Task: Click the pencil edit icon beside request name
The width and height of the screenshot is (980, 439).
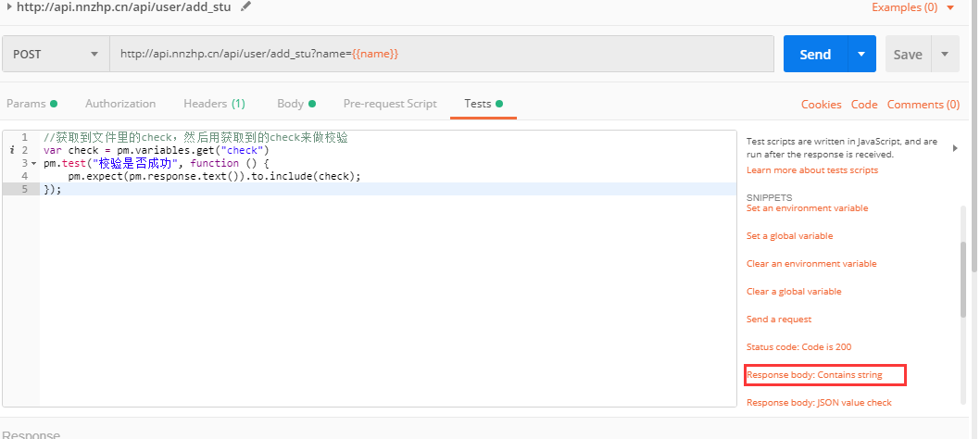Action: click(246, 6)
